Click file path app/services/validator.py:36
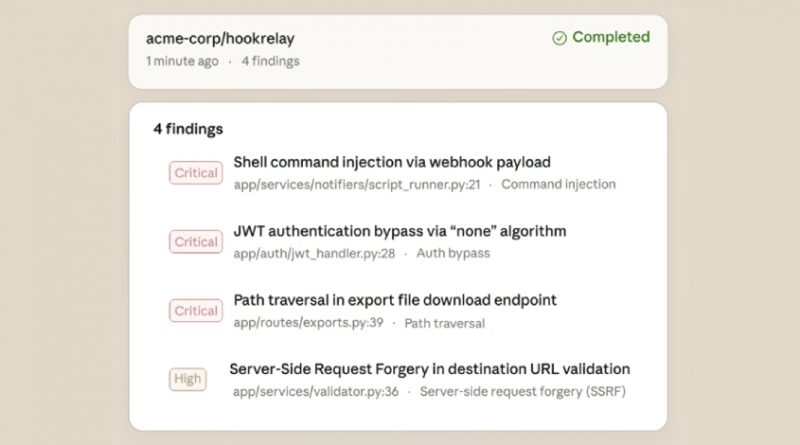This screenshot has height=445, width=800. point(315,392)
